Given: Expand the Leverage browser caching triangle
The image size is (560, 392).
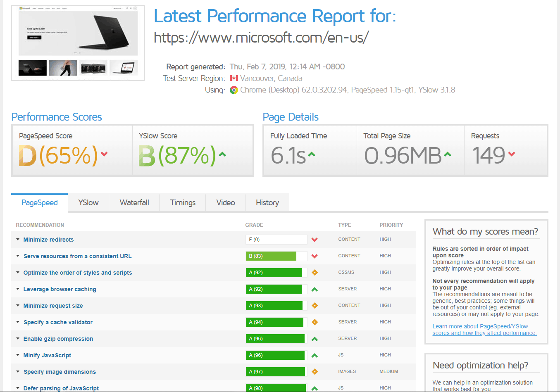Looking at the screenshot, I should [18, 289].
